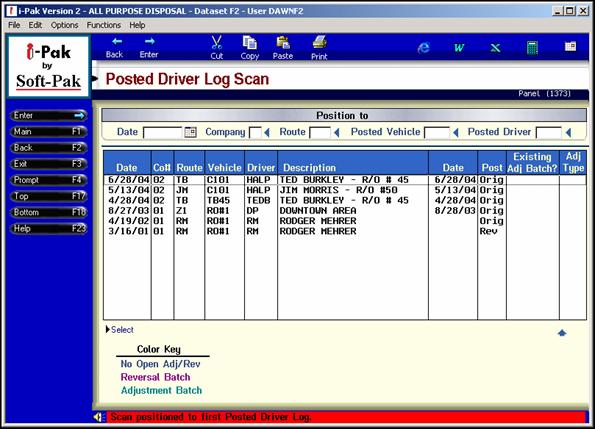This screenshot has height=429, width=595.
Task: Open the Company prompt arrow
Action: (267, 132)
